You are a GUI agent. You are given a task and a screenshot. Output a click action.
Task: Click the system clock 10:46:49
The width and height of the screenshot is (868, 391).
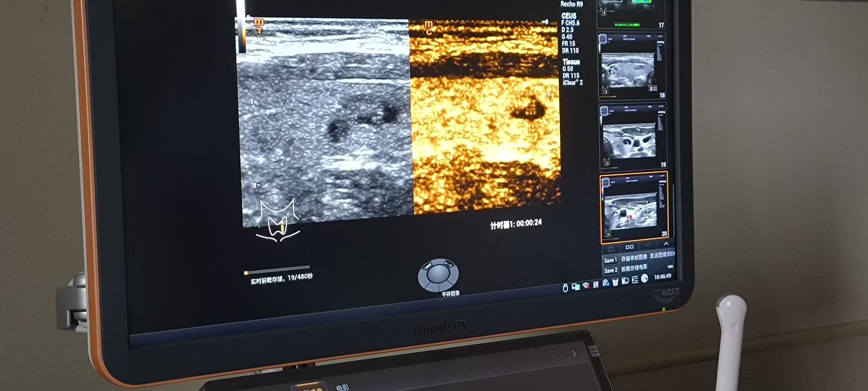click(x=663, y=276)
